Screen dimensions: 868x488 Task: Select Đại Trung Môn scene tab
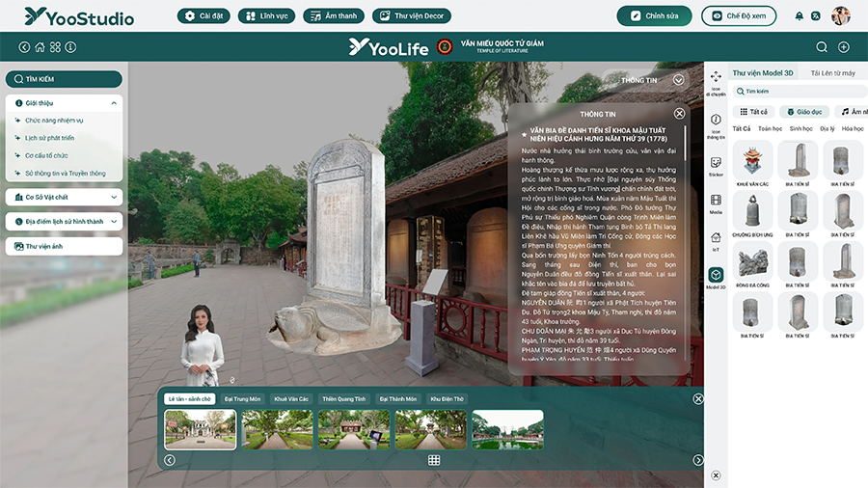click(242, 399)
